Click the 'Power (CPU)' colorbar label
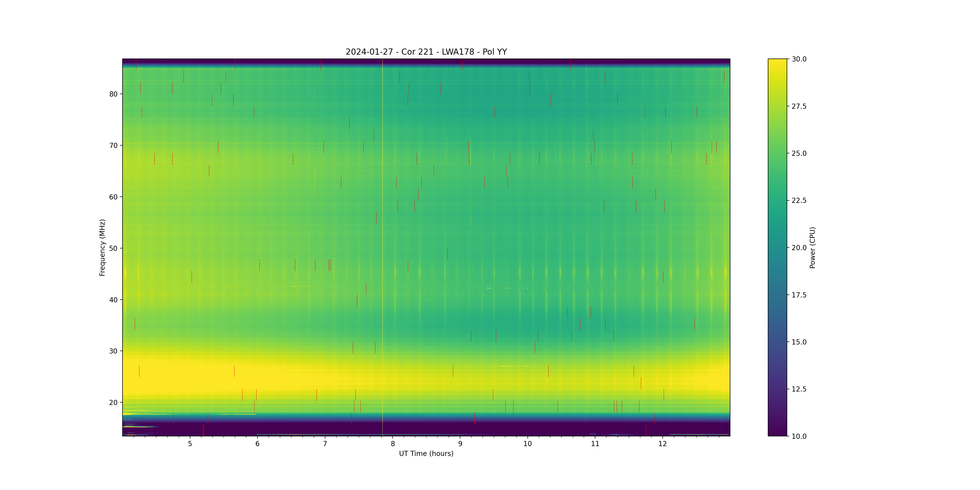Screen dimensions: 980x490 pyautogui.click(x=812, y=247)
